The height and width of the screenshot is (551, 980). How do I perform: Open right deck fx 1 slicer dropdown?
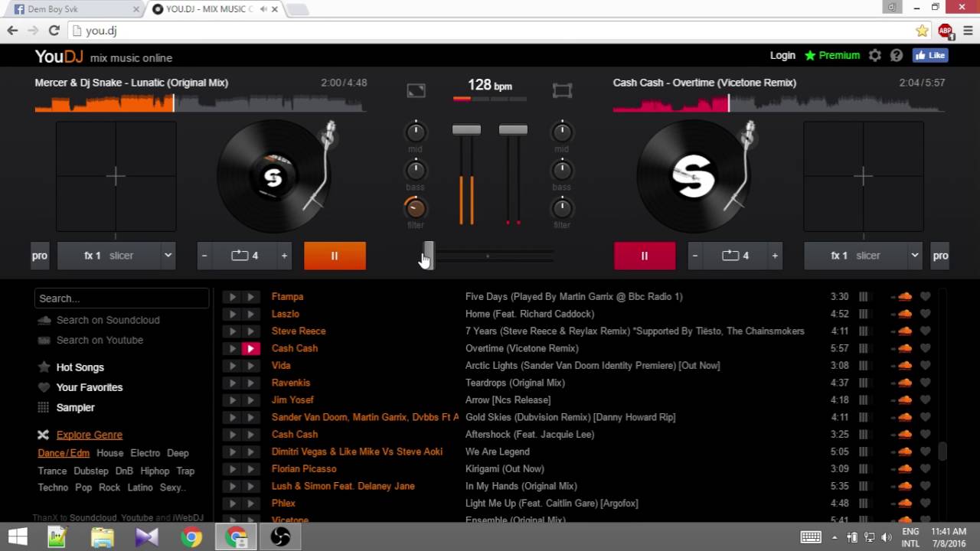[x=864, y=256]
